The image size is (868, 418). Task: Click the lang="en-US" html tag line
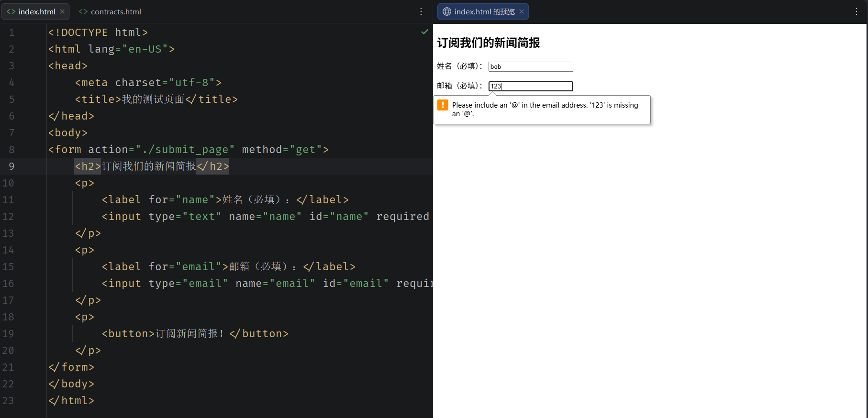pos(111,49)
